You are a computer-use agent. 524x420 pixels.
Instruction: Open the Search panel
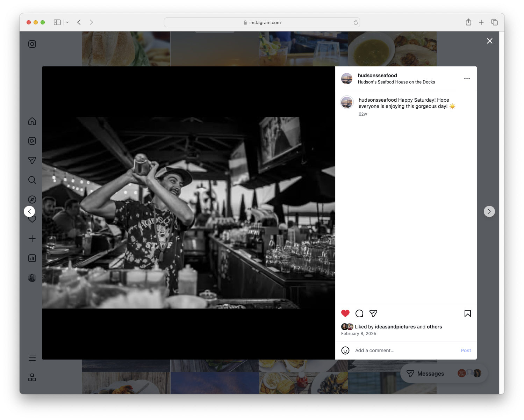[32, 180]
